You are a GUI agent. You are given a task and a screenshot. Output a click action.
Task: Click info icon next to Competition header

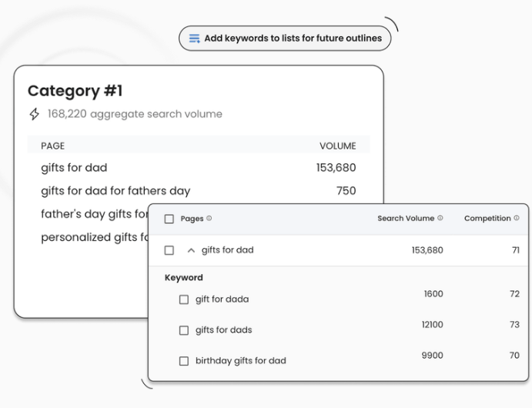tap(517, 219)
